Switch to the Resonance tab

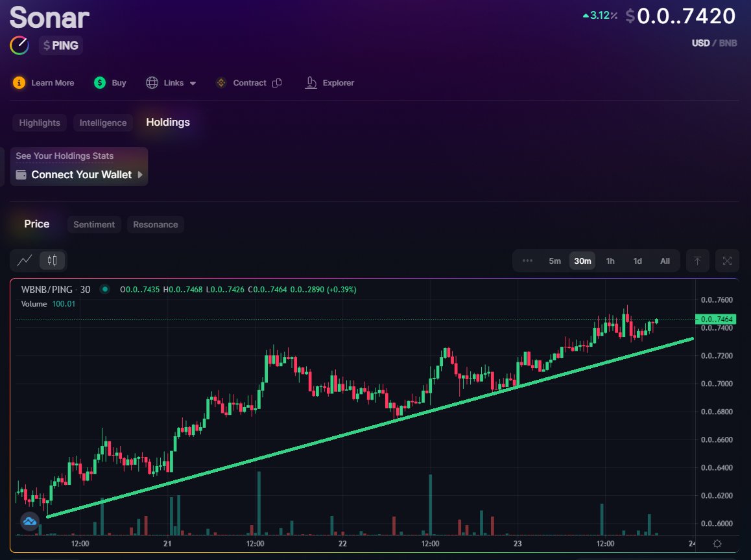point(155,224)
